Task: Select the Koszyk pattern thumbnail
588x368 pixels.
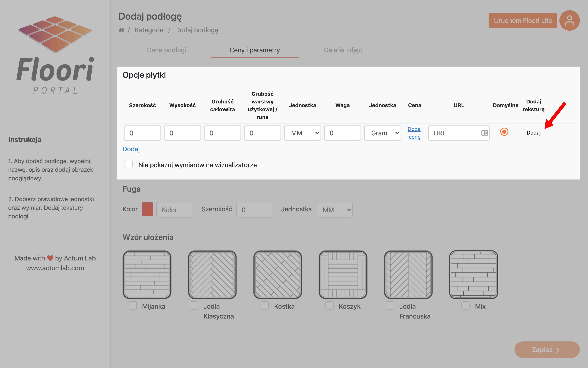Action: point(343,275)
